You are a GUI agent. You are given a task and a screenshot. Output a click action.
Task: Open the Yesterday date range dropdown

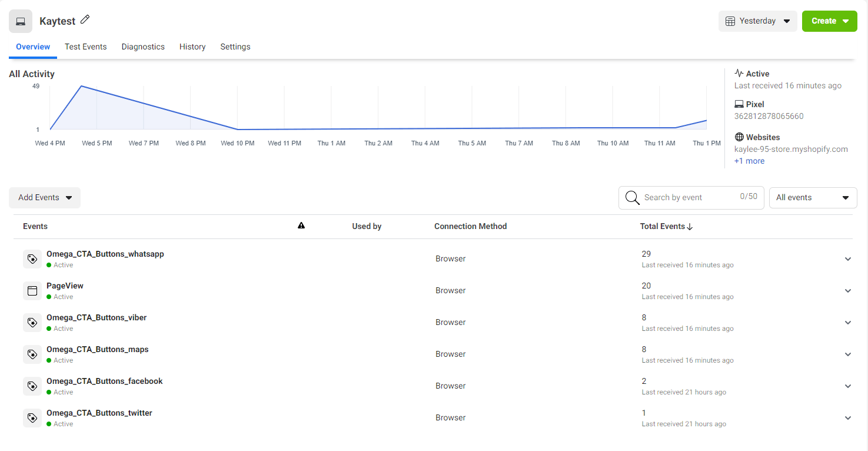(x=757, y=21)
